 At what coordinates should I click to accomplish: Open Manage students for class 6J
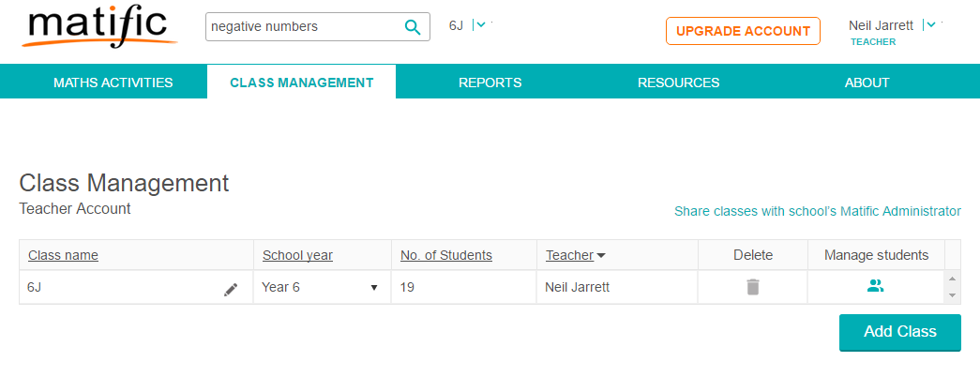click(x=875, y=287)
